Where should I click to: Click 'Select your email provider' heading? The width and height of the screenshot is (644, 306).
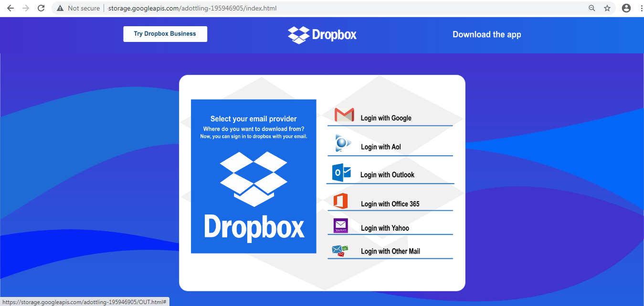[253, 119]
